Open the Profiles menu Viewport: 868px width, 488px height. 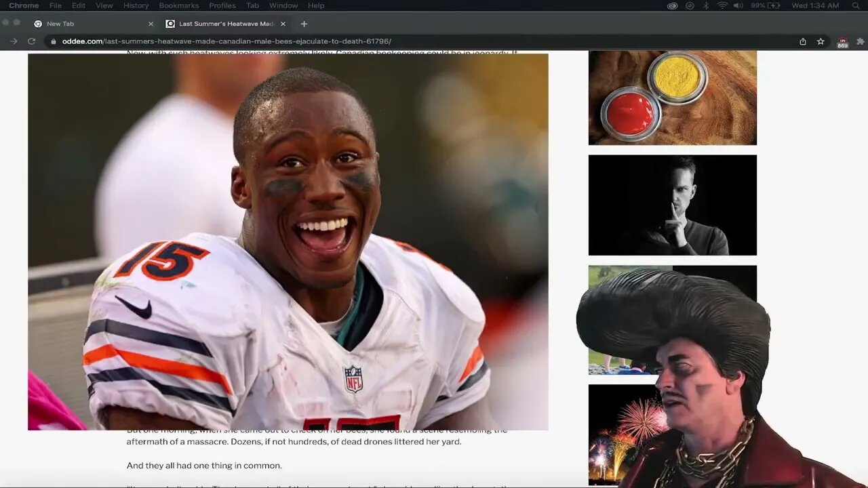coord(222,5)
